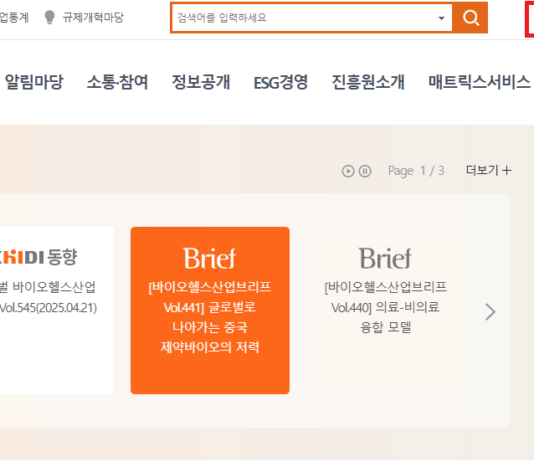Open the ESG경영 menu

[281, 82]
